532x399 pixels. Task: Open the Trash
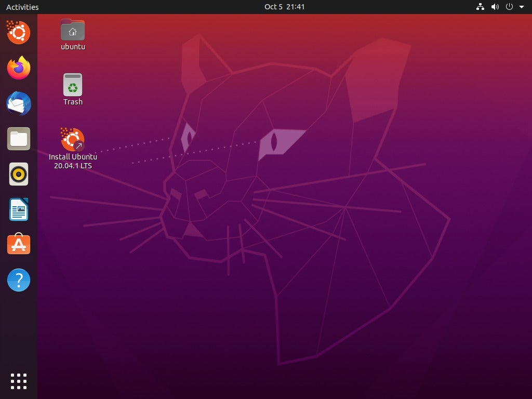tap(72, 85)
